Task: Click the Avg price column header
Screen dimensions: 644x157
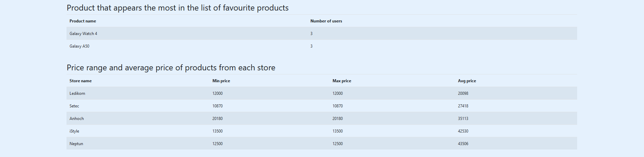Action: 467,81
